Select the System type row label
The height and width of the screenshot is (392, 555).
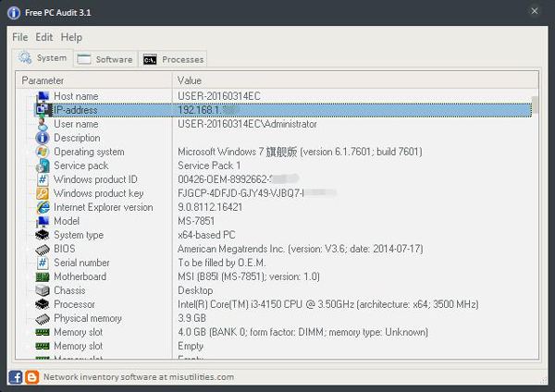(79, 235)
